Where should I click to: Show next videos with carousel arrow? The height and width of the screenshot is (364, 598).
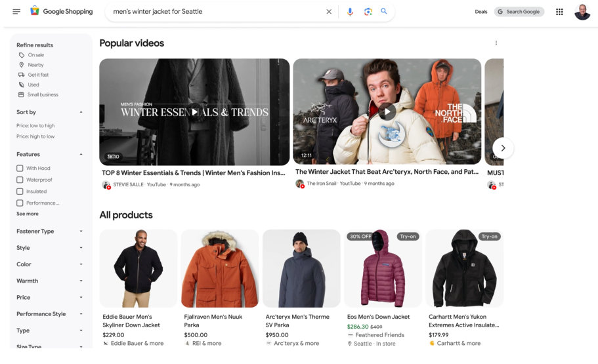pos(503,148)
